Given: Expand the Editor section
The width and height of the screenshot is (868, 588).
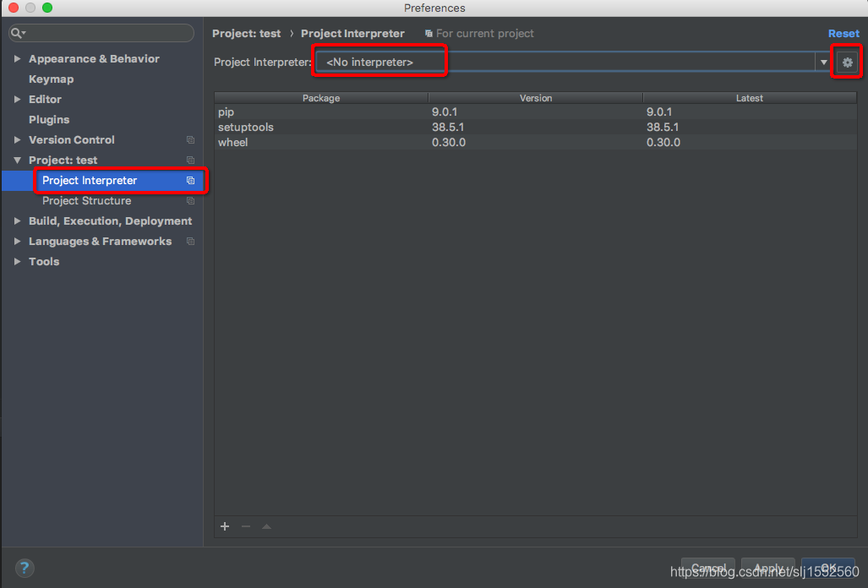Looking at the screenshot, I should [x=17, y=99].
